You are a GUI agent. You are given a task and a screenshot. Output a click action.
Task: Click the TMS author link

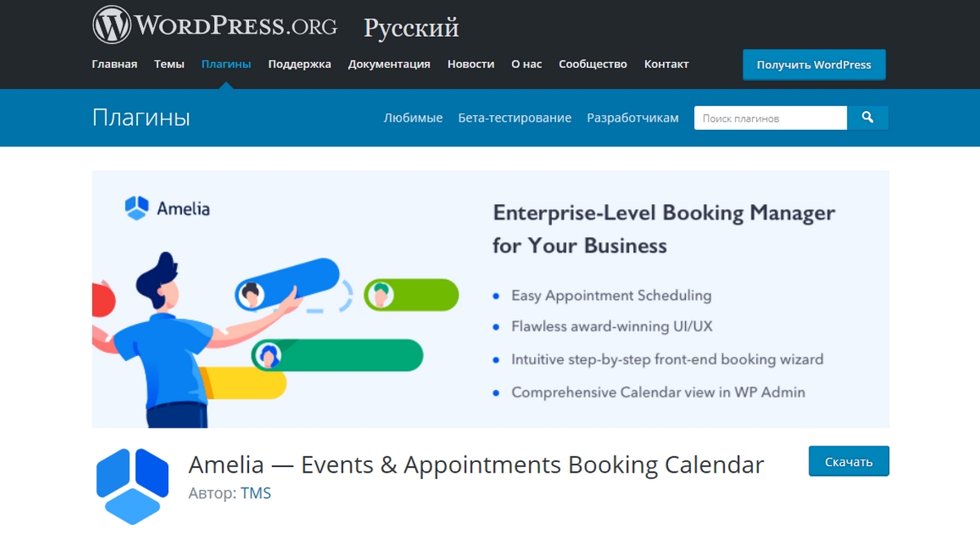(x=256, y=493)
